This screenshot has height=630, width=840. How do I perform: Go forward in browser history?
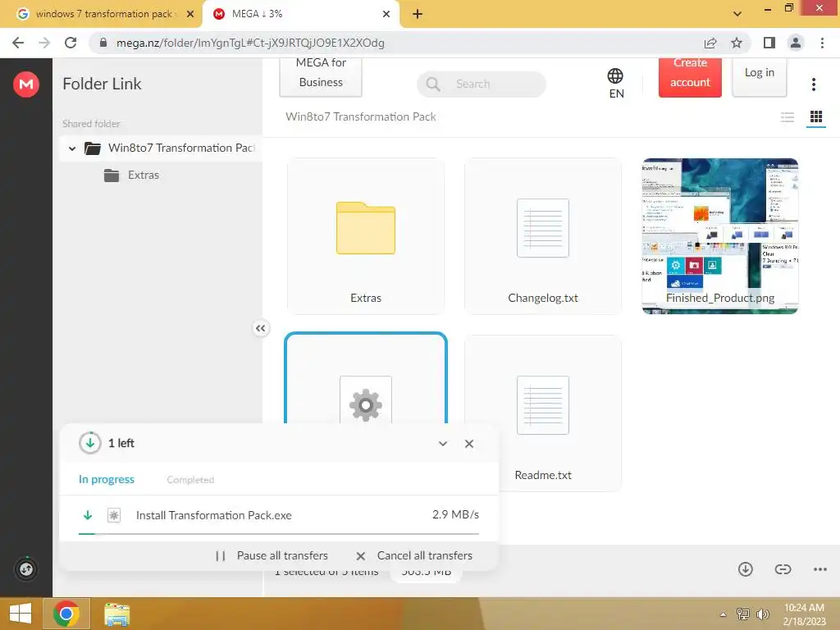click(x=44, y=43)
